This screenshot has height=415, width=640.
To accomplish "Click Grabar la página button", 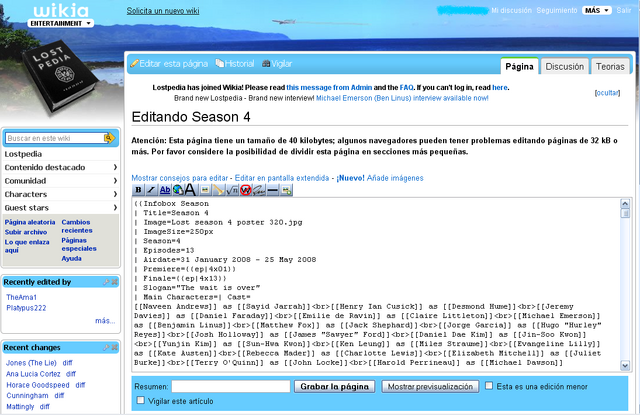I will [x=334, y=386].
